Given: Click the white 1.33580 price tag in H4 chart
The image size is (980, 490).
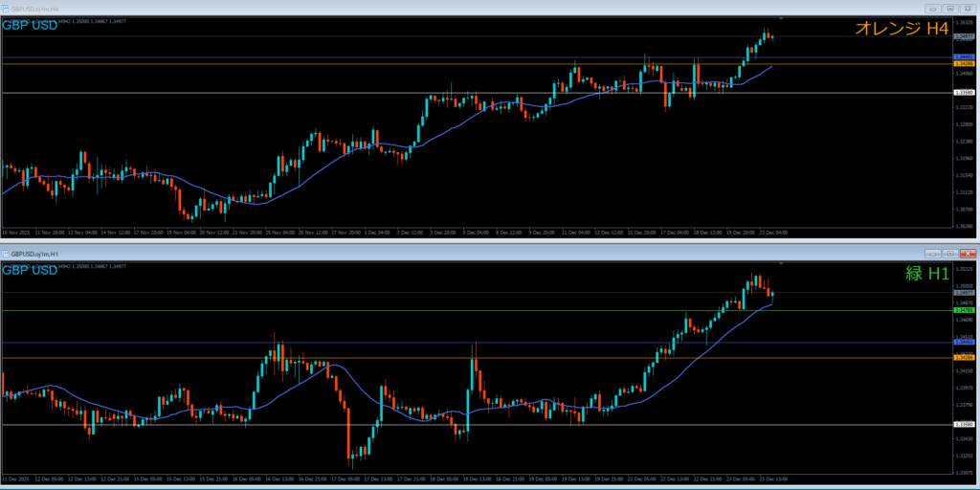Looking at the screenshot, I should pyautogui.click(x=965, y=93).
